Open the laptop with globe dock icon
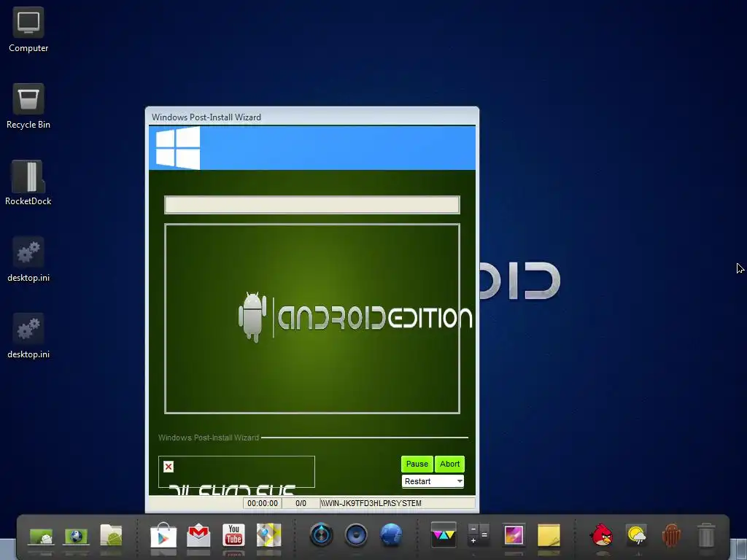The width and height of the screenshot is (747, 560). 76,536
